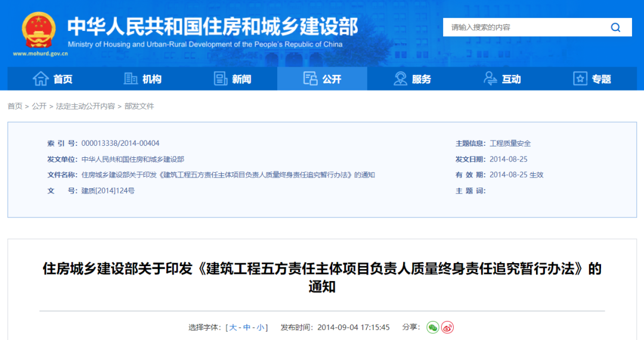Image resolution: width=644 pixels, height=340 pixels.
Task: Click the 主题词 label
Action: point(470,191)
